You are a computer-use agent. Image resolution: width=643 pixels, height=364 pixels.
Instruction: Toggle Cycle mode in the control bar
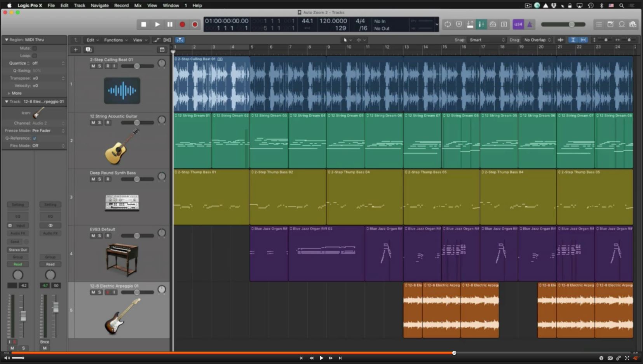point(448,24)
